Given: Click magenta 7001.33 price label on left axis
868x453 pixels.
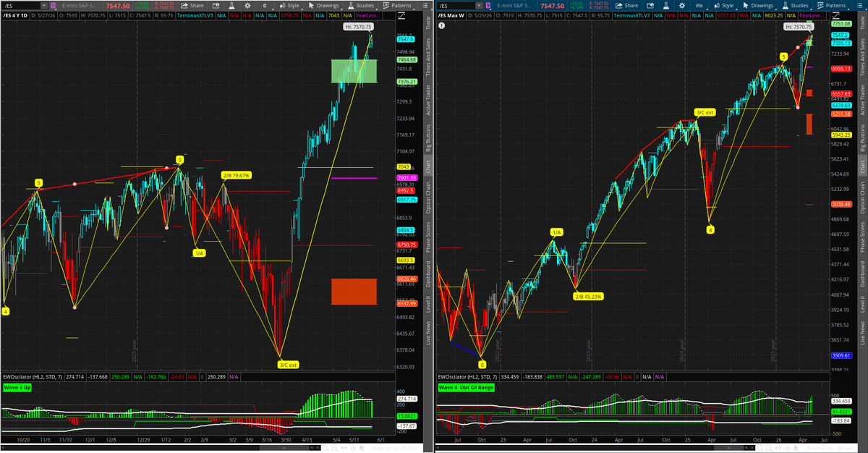Looking at the screenshot, I should point(407,178).
